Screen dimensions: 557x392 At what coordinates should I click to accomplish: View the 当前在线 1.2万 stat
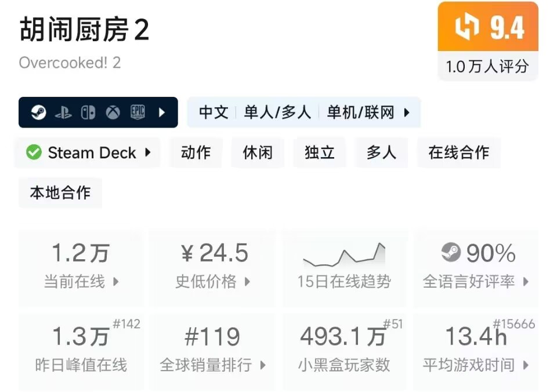[81, 266]
